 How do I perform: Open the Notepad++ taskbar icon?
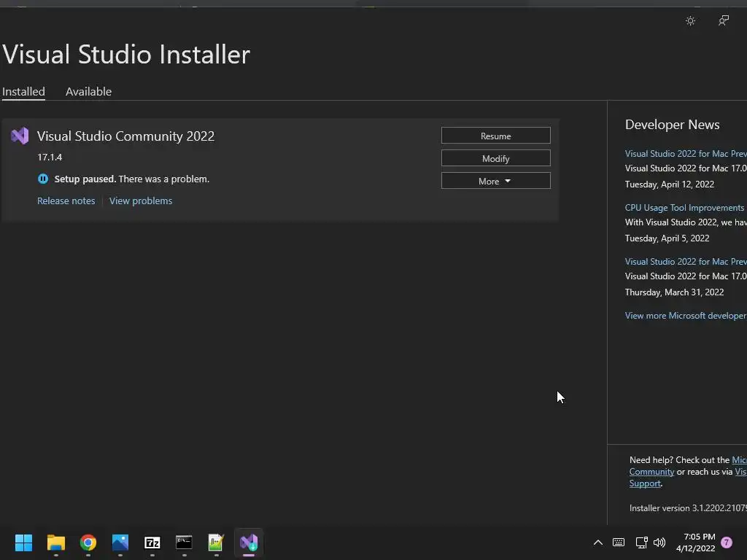(216, 542)
